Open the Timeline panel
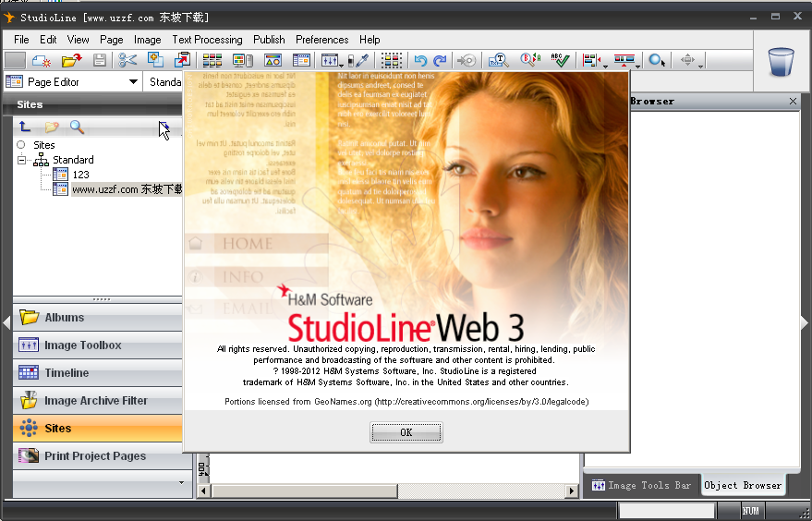The height and width of the screenshot is (521, 812). pyautogui.click(x=97, y=372)
